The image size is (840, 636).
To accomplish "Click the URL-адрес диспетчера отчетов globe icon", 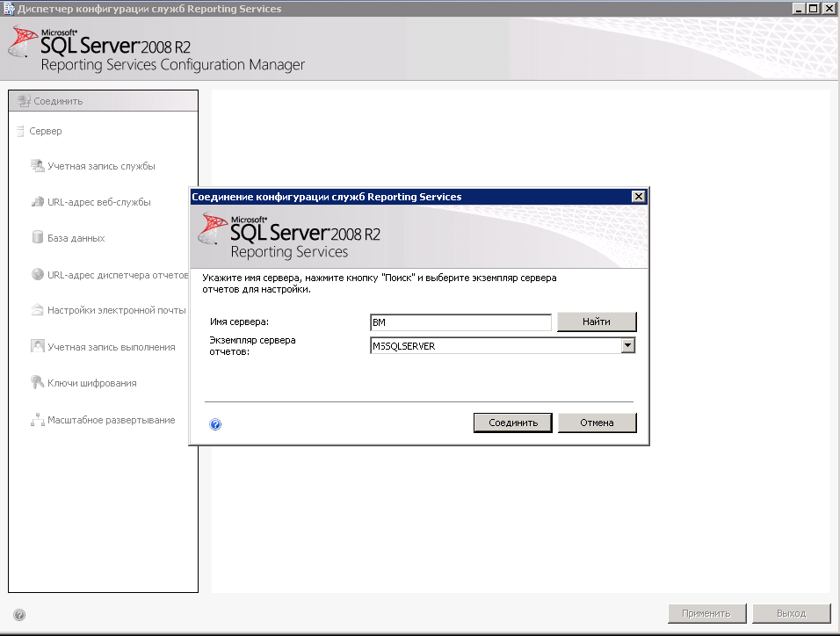I will 38,274.
